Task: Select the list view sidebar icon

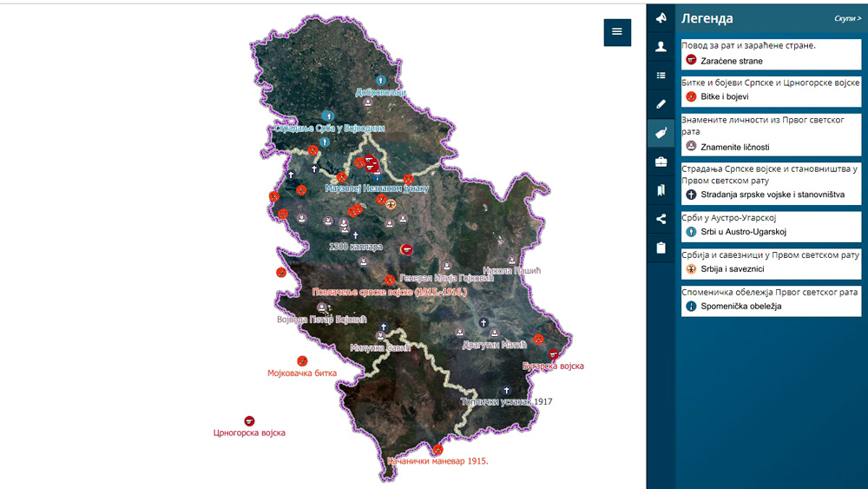Action: click(661, 76)
